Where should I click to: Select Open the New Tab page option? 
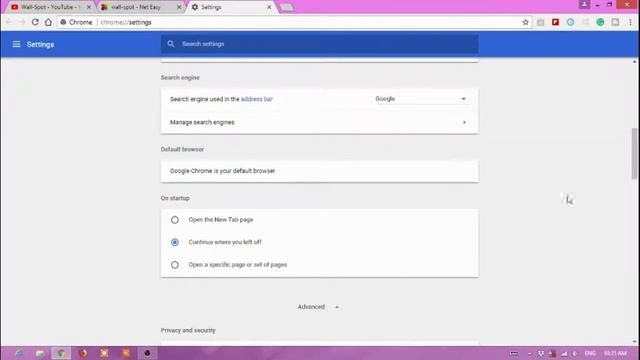(175, 220)
